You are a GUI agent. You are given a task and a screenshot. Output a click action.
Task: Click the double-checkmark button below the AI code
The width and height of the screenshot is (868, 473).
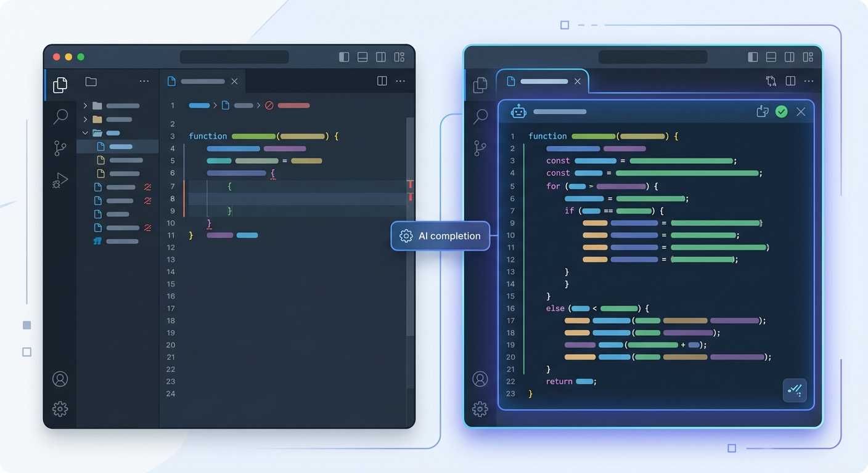pyautogui.click(x=795, y=390)
